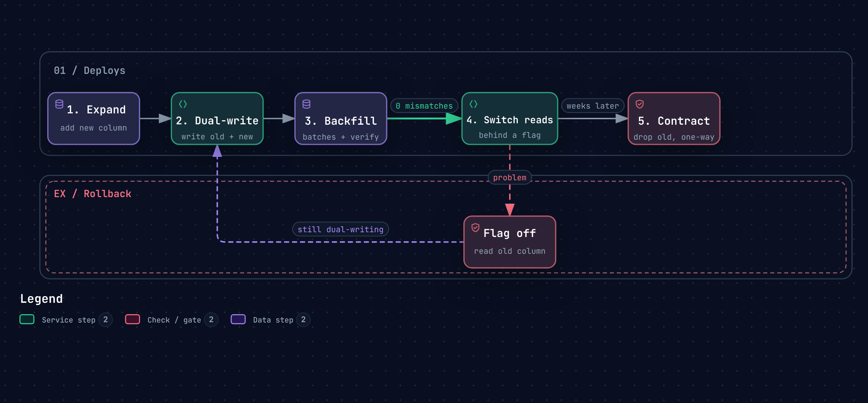Viewport: 868px width, 403px height.
Task: Click the 'weeks later' edge label
Action: [593, 106]
